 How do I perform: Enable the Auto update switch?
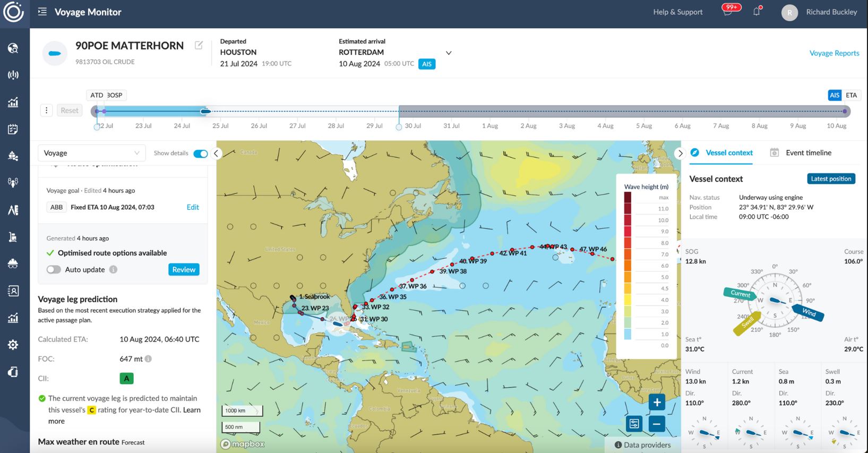(54, 270)
